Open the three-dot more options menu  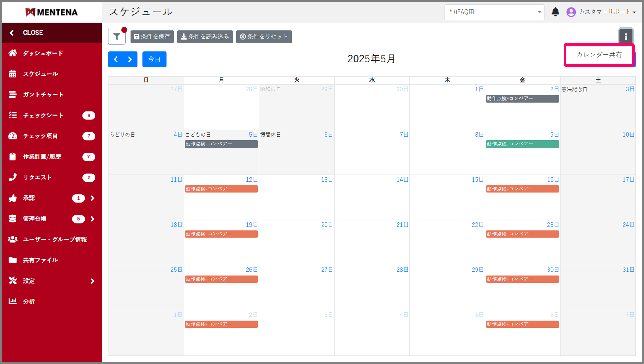pos(626,37)
